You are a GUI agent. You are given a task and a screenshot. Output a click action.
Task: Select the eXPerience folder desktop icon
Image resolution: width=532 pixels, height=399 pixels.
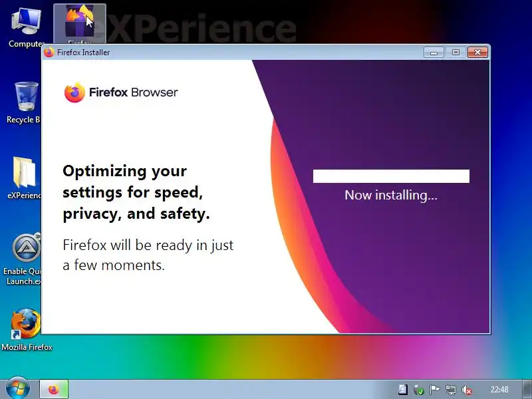pos(24,178)
